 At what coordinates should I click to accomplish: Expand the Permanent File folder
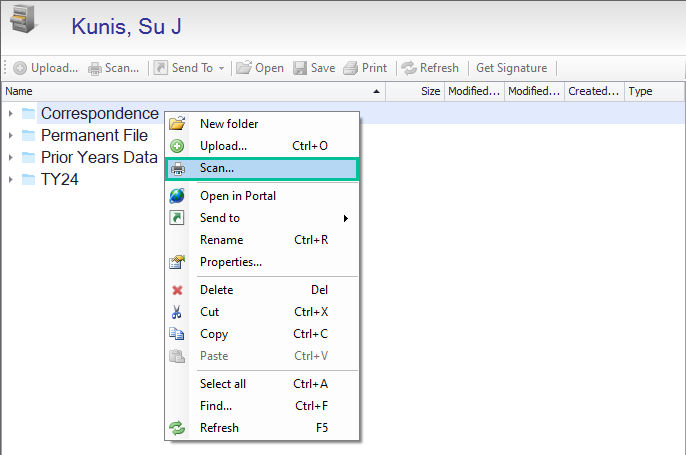10,135
